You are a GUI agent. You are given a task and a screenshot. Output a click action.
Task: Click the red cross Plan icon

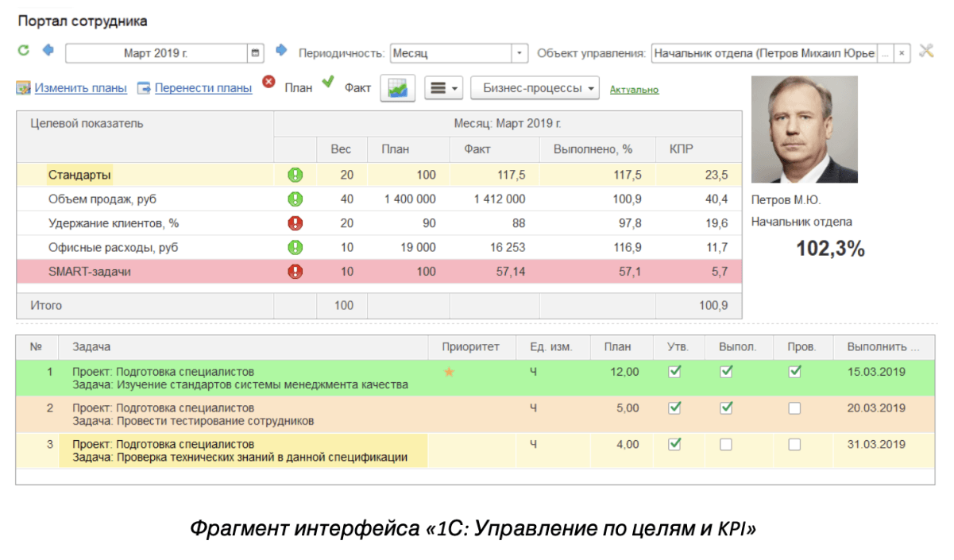pyautogui.click(x=269, y=81)
